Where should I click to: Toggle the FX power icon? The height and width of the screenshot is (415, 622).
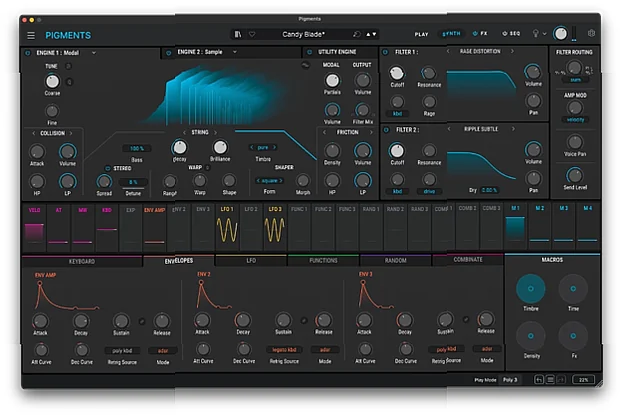click(475, 34)
